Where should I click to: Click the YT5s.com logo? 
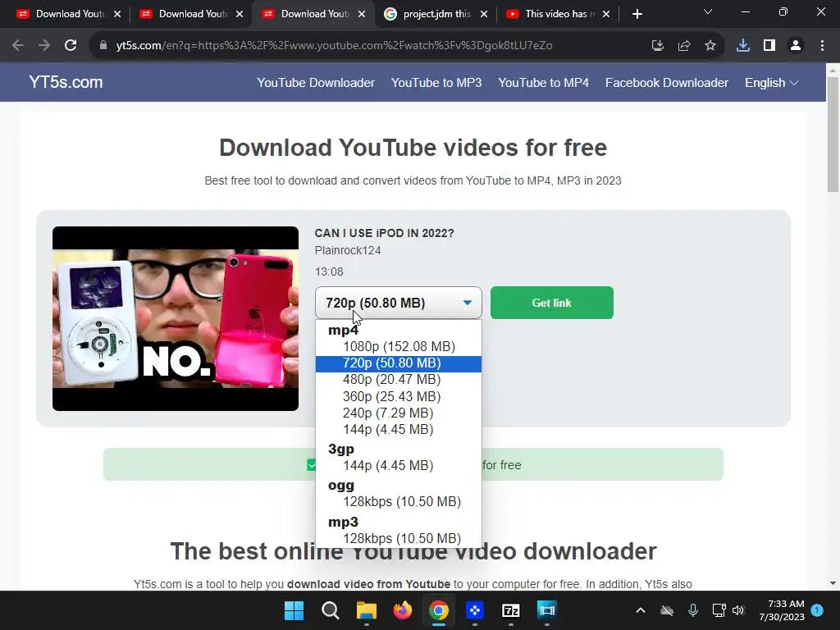click(x=66, y=82)
